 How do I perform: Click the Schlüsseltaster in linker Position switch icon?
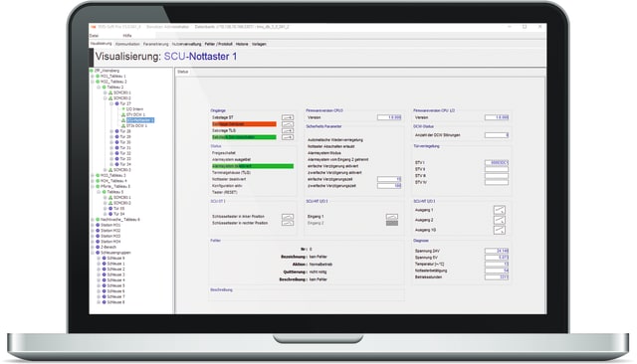(x=288, y=217)
